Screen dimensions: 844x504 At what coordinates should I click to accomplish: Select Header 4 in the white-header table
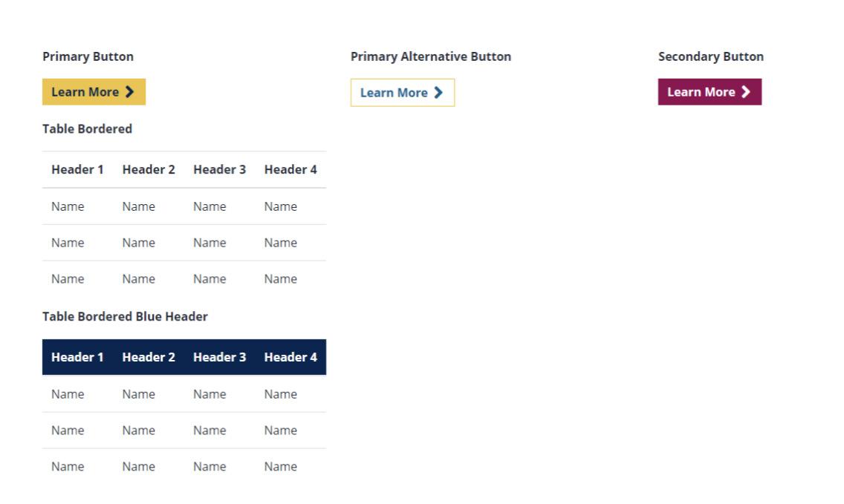click(x=290, y=170)
